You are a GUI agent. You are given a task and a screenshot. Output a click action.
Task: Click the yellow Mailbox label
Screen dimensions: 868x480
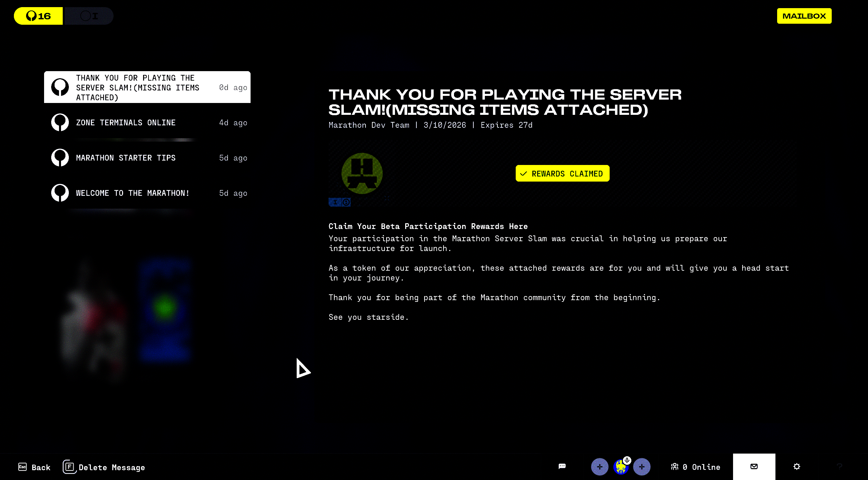(x=804, y=16)
